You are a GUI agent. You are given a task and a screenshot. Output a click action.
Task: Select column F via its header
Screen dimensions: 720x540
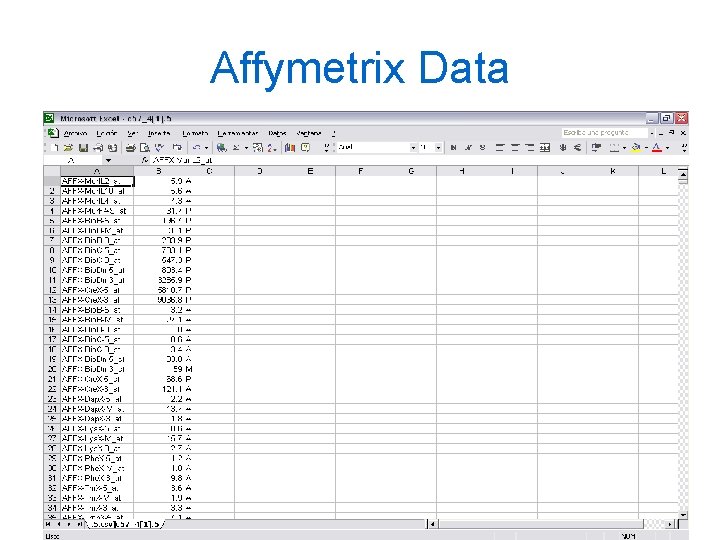[360, 171]
